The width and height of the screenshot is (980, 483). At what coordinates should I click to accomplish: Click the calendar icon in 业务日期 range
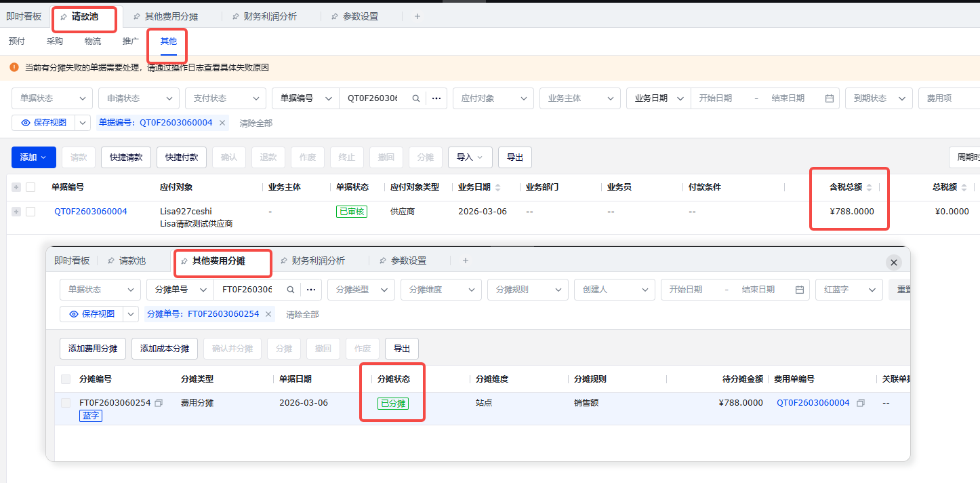pos(830,98)
